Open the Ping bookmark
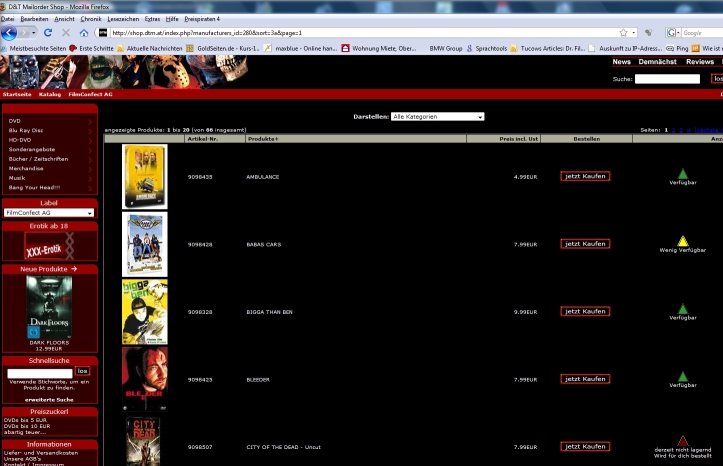The image size is (723, 466). (677, 48)
